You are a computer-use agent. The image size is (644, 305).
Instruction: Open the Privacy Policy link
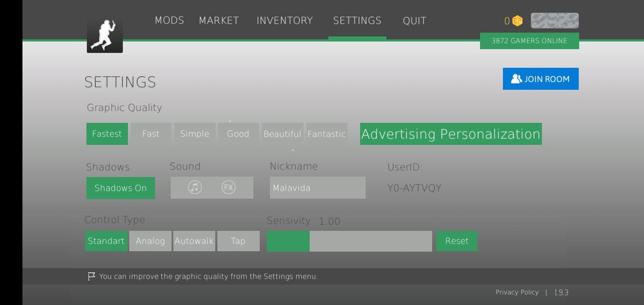click(x=517, y=292)
